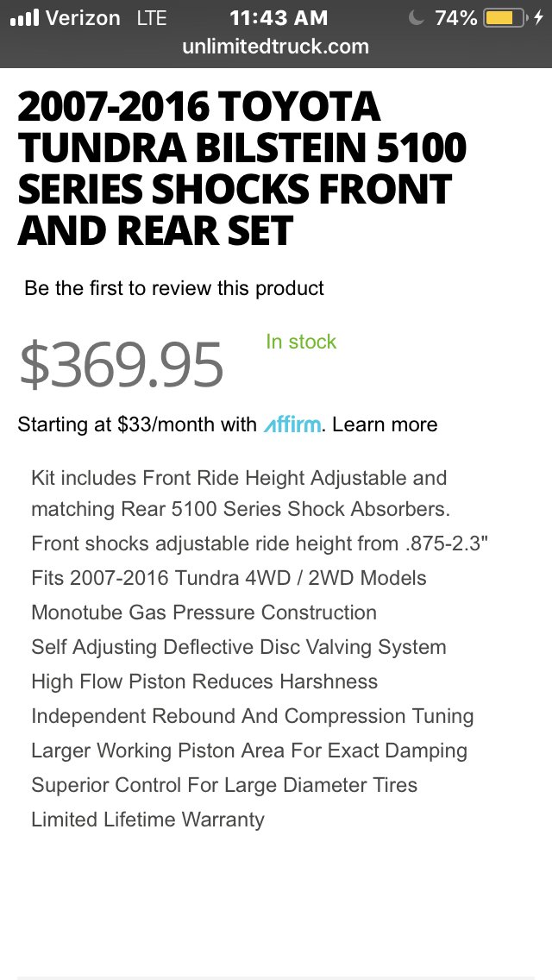Click Be the first to review link
This screenshot has width=552, height=980.
tap(173, 288)
